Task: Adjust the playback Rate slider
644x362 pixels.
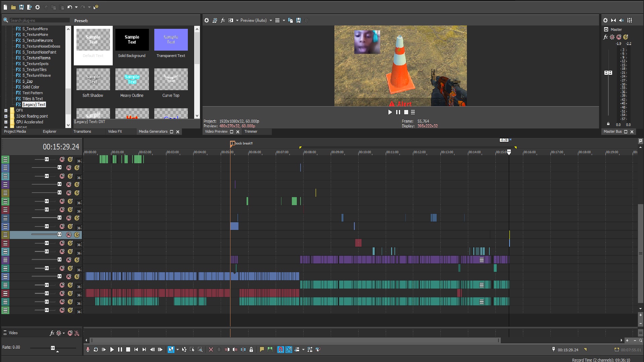Action: click(53, 348)
